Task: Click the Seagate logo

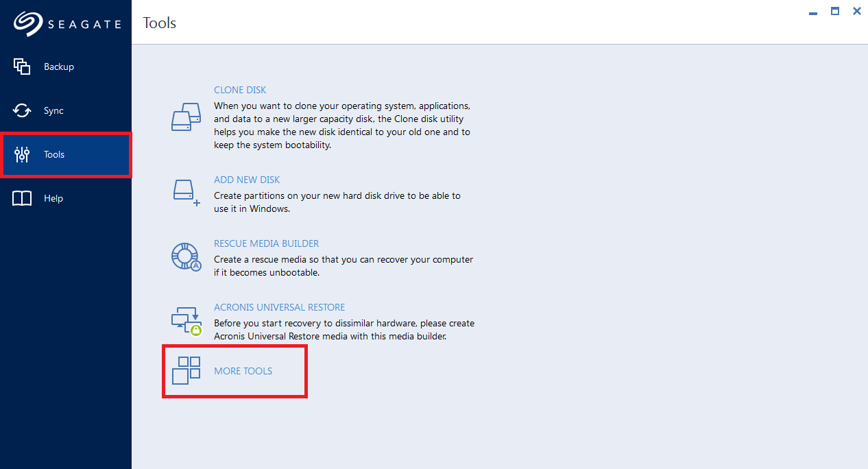Action: coord(67,24)
